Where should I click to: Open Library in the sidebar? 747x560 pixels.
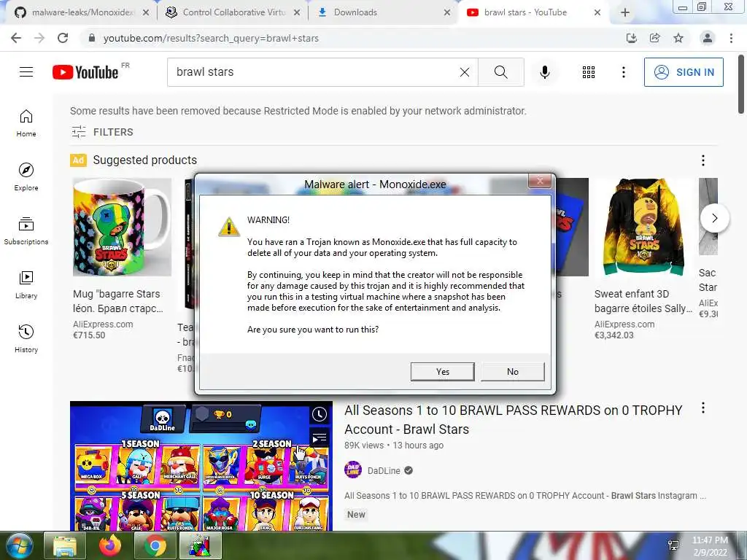26,285
